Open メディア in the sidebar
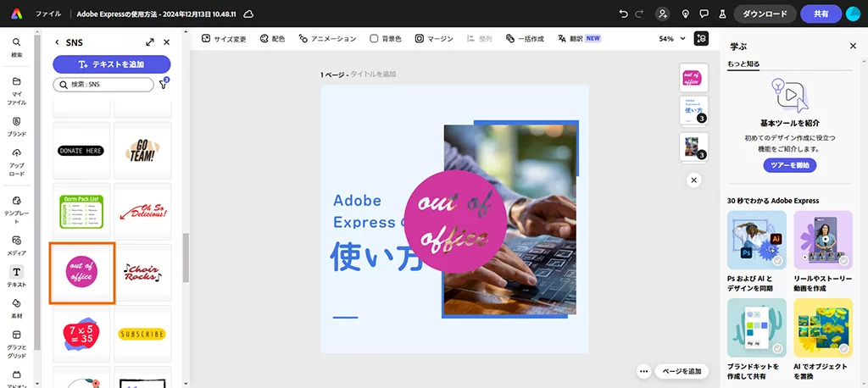This screenshot has height=388, width=868. point(17,246)
